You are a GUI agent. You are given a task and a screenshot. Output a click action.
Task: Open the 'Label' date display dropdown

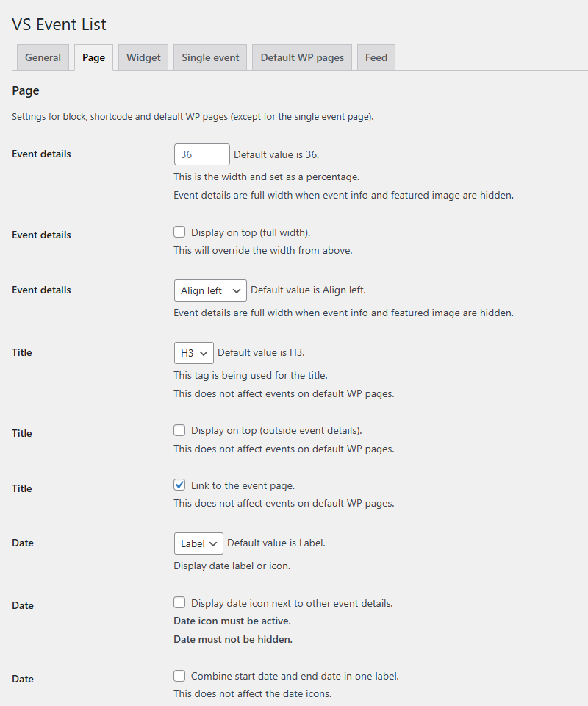point(198,543)
